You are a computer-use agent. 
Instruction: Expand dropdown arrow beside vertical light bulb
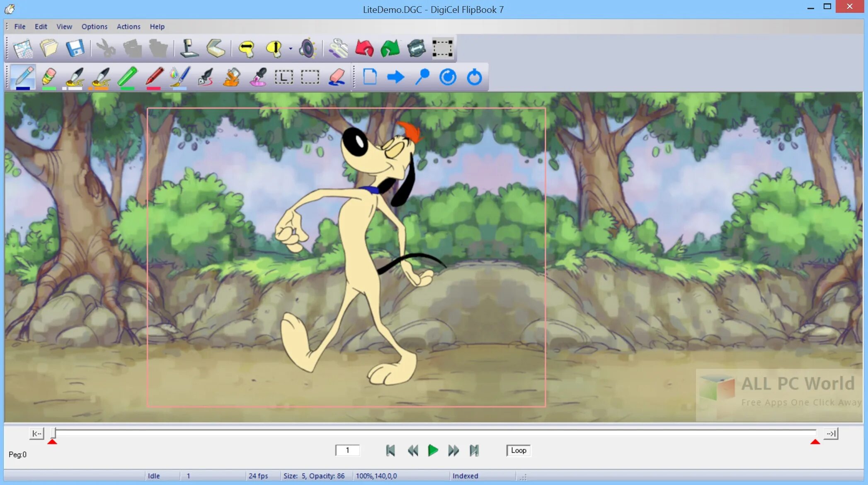[x=291, y=49]
